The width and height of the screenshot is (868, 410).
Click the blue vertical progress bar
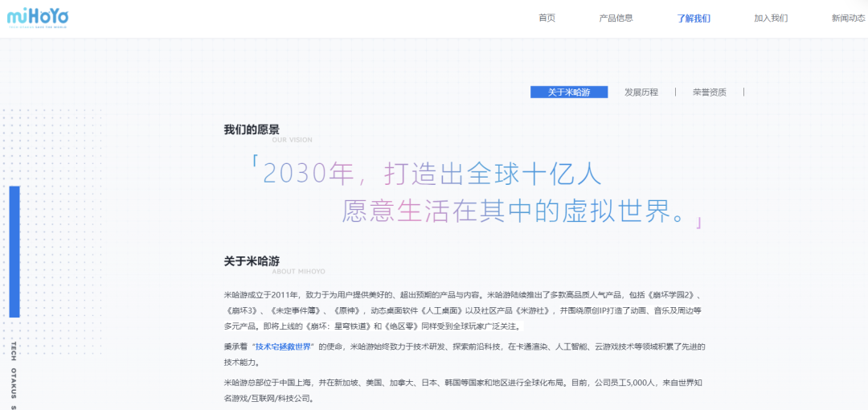click(x=14, y=252)
